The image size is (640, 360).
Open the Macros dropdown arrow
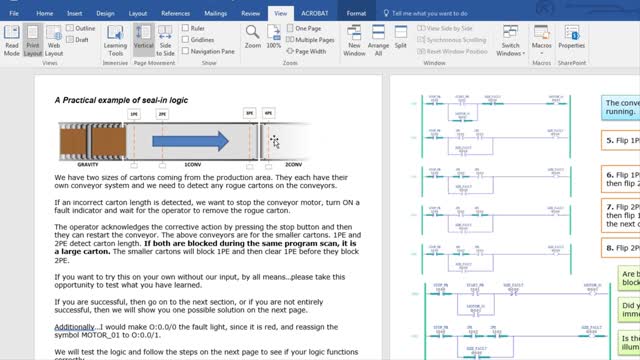(x=542, y=53)
